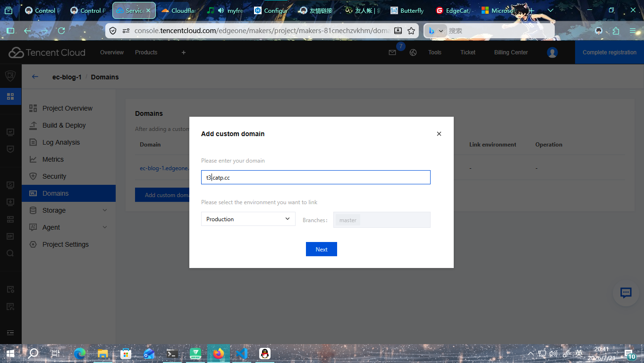The width and height of the screenshot is (644, 363).
Task: Open the Products menu
Action: 146,52
